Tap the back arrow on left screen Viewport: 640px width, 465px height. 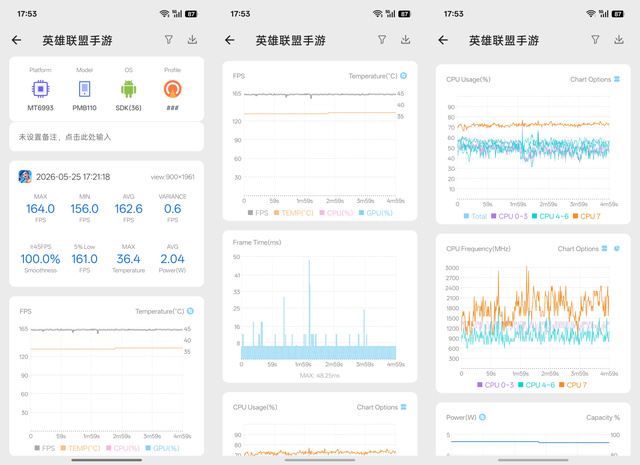point(16,40)
